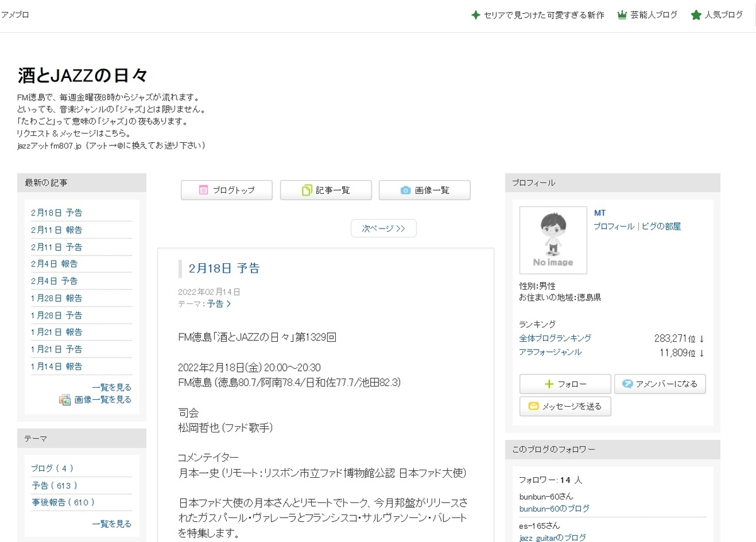Open recent post 1月28日 報告
Viewport: 756px width, 542px height.
57,298
